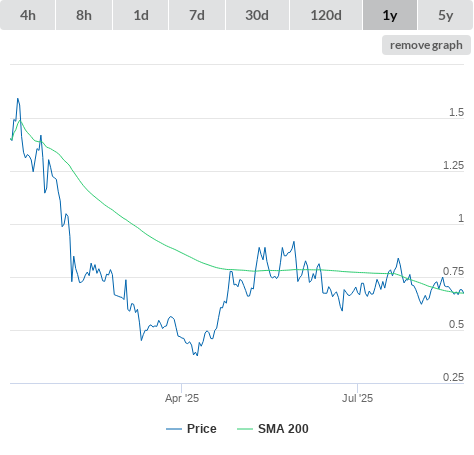Toggle the SMA 200 legend entry
This screenshot has height=455, width=474.
(x=273, y=429)
